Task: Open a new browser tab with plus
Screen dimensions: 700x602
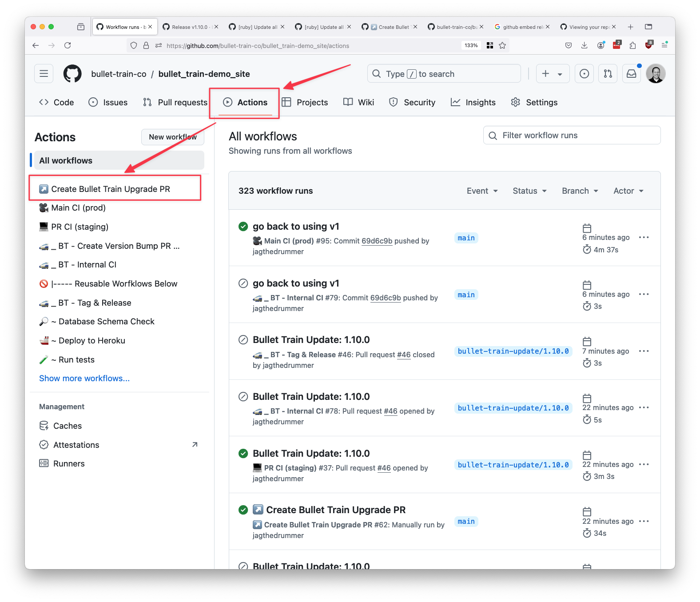Action: (630, 27)
